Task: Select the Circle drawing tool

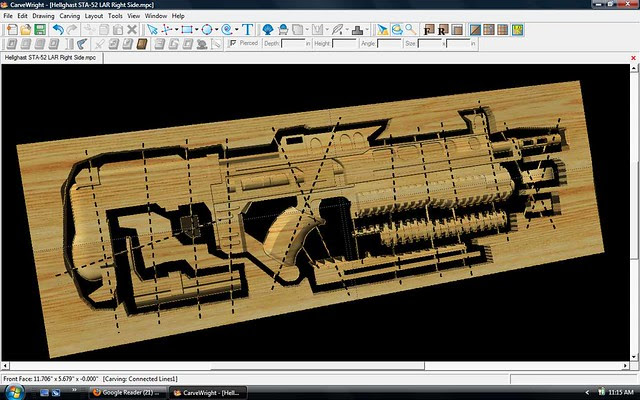Action: pos(207,29)
